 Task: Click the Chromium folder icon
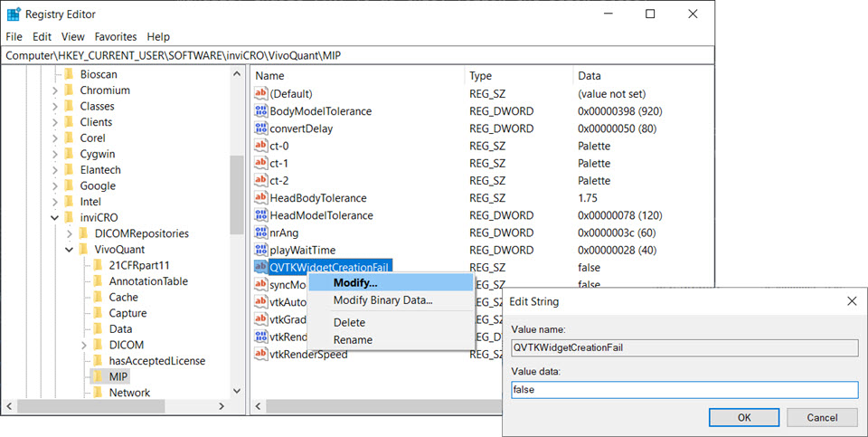click(x=68, y=90)
